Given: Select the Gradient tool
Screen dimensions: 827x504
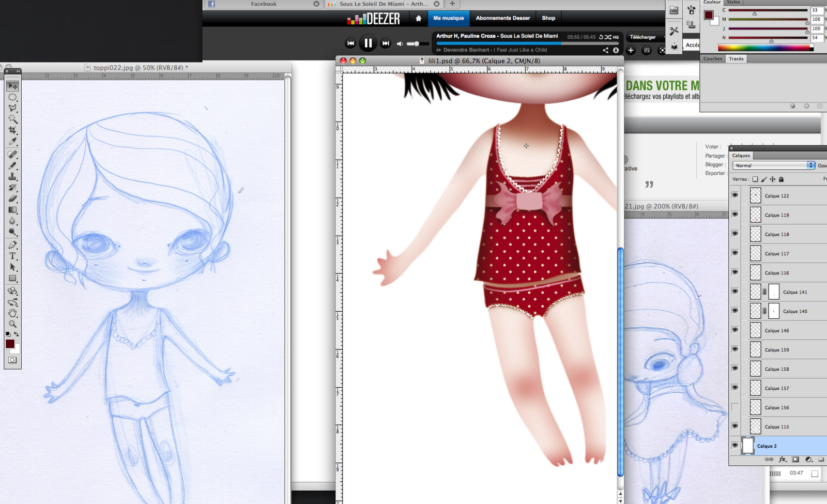Looking at the screenshot, I should 13,210.
